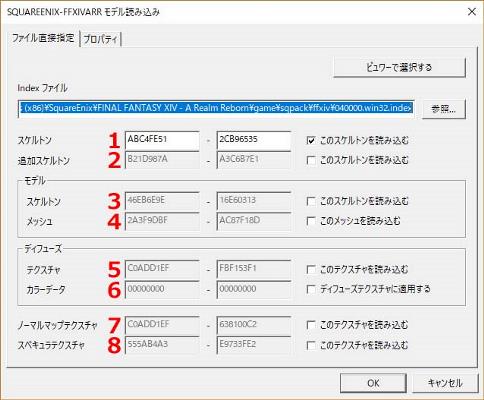Switch to the プロパティ tab
The height and width of the screenshot is (400, 484).
tap(101, 39)
